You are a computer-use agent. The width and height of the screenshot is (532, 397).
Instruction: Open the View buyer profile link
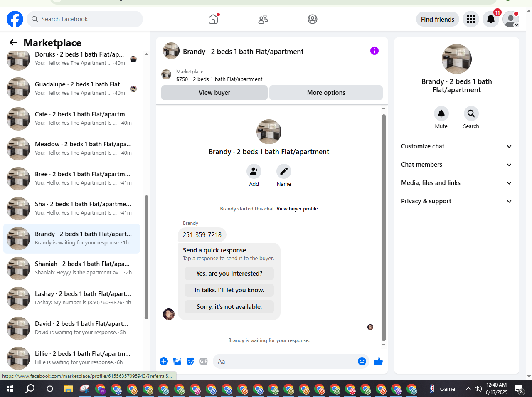point(297,209)
